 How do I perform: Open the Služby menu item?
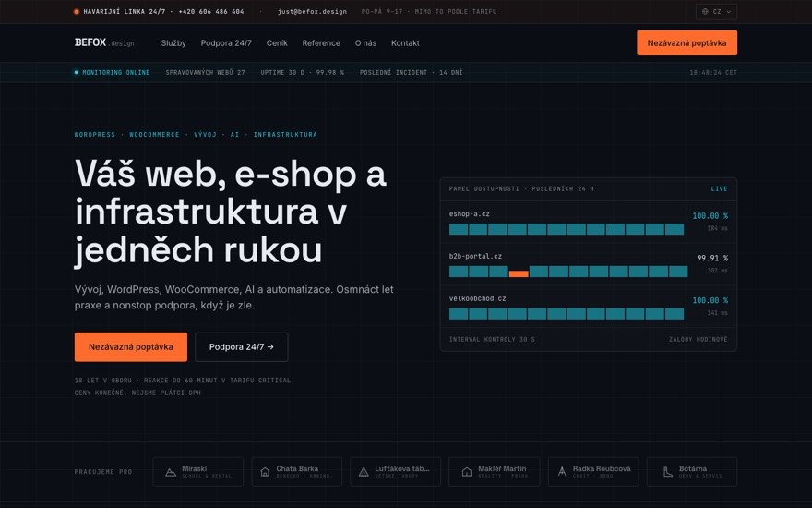173,43
